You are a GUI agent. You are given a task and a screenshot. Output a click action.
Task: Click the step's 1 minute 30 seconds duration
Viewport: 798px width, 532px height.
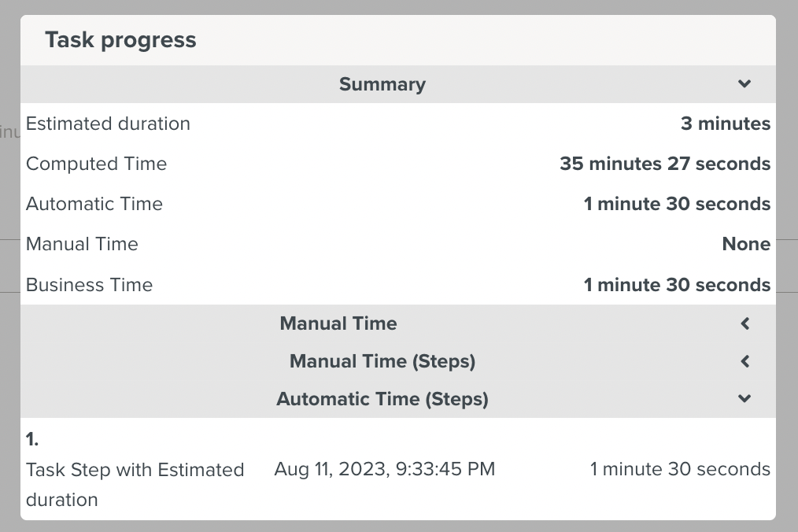tap(680, 469)
